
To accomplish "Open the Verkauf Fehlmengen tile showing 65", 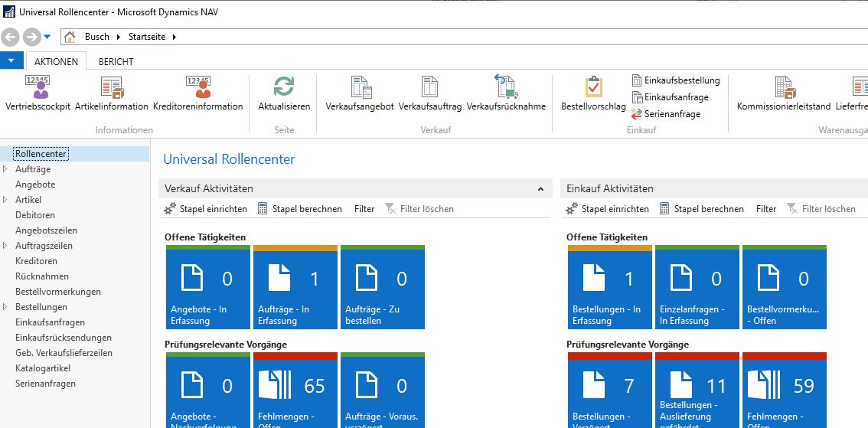I will click(295, 390).
